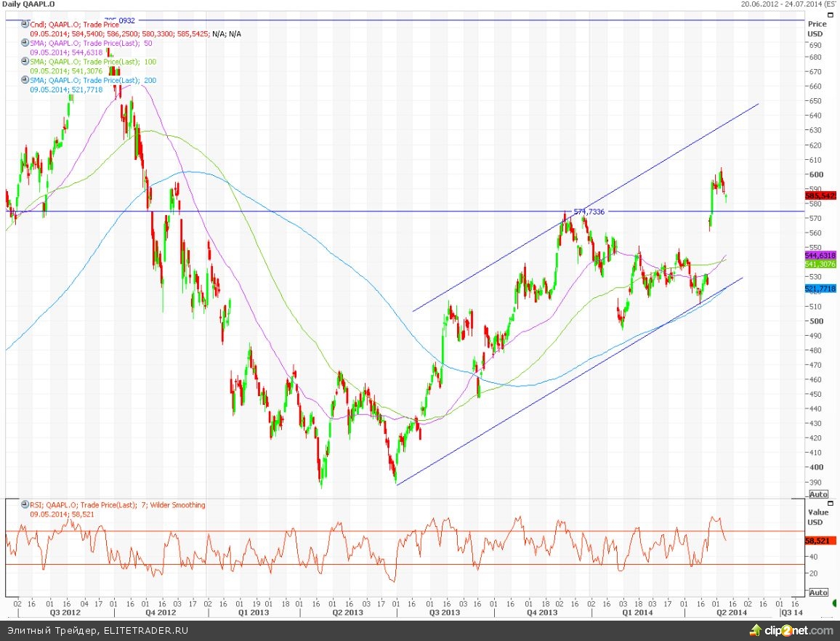Select the 574,7336 horizontal line label
Viewport: 840px width, 641px height.
(x=589, y=211)
